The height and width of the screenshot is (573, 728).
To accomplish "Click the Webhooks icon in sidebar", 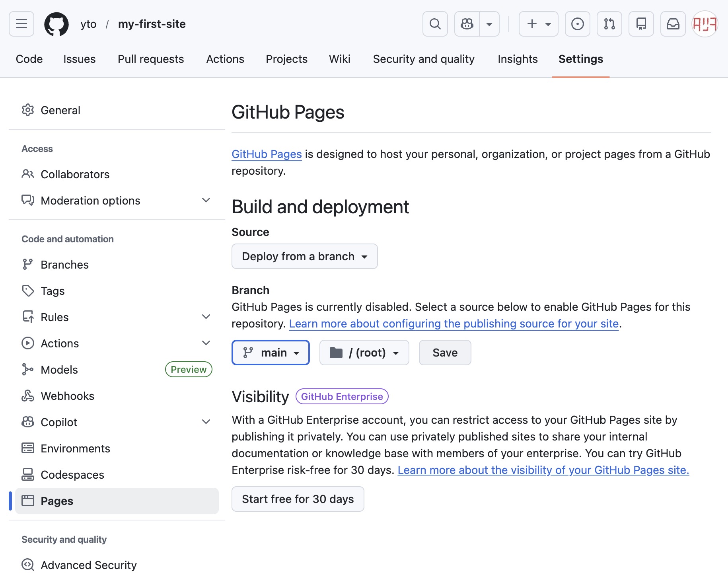I will pyautogui.click(x=28, y=396).
